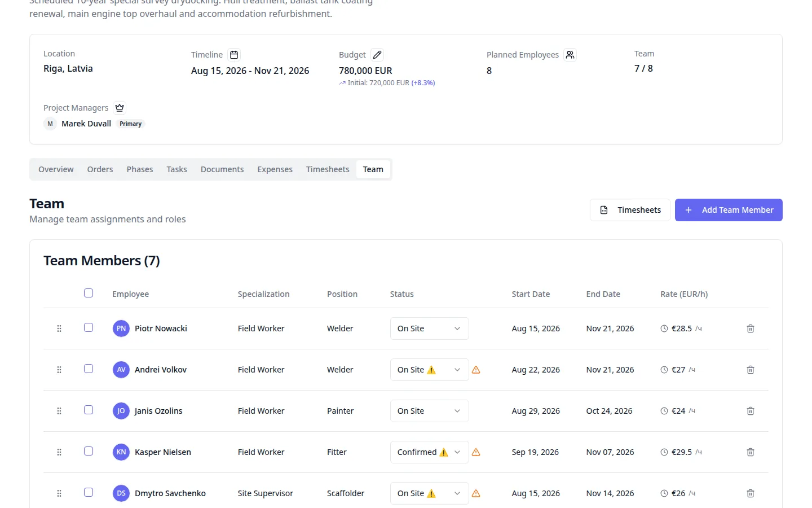Click the PN avatar for Piotr Nowacki

(x=121, y=329)
